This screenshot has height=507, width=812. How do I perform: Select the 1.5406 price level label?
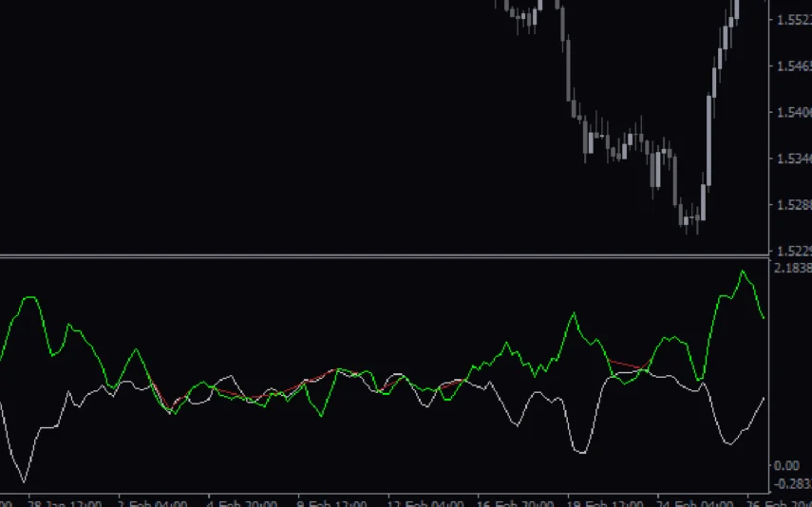[794, 113]
